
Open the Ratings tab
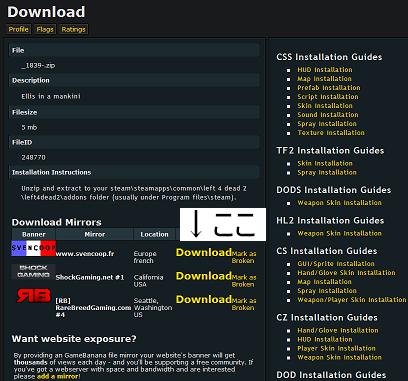73,29
